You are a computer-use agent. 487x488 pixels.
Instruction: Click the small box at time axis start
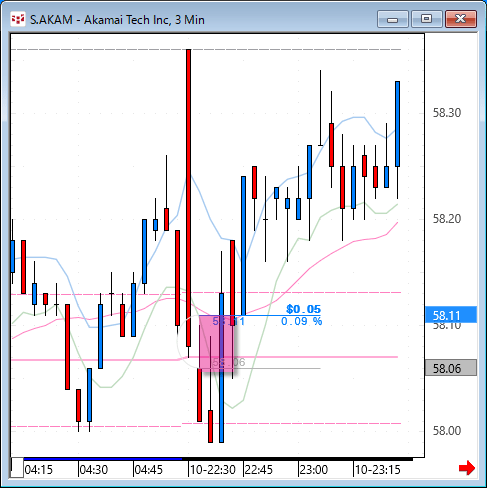17,468
